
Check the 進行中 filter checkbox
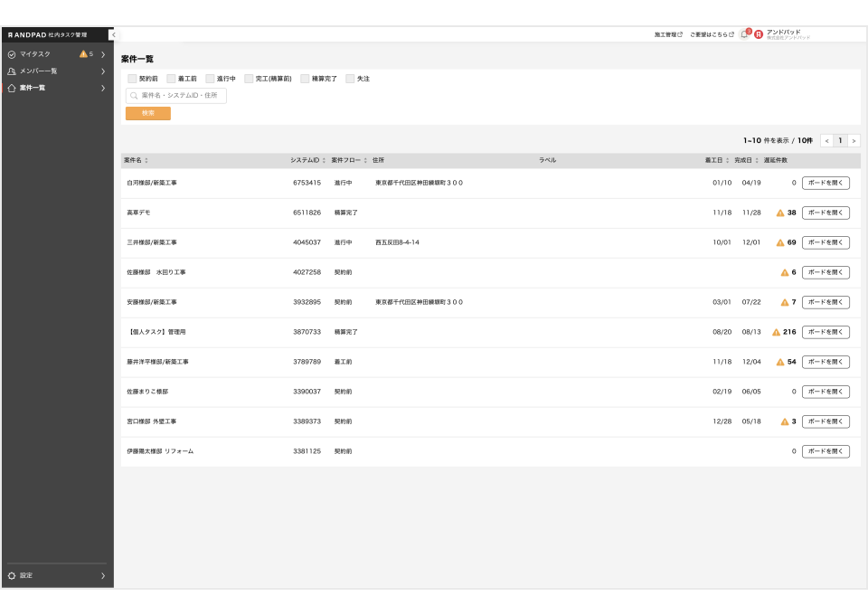click(x=210, y=79)
